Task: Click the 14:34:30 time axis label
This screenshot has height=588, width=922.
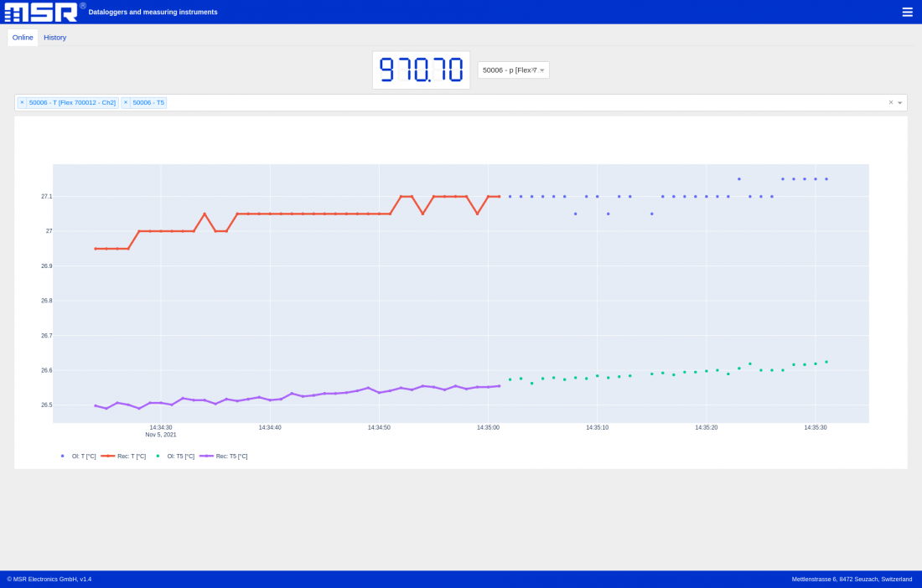Action: click(x=161, y=427)
